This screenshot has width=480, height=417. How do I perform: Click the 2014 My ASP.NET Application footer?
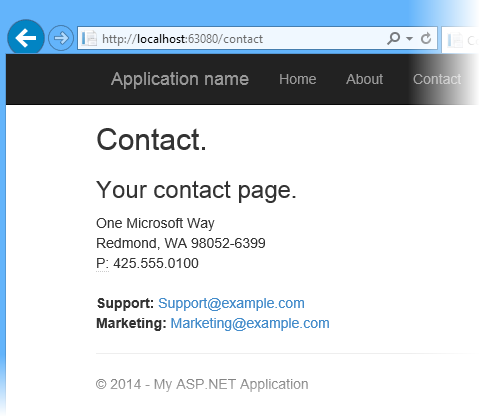202,384
